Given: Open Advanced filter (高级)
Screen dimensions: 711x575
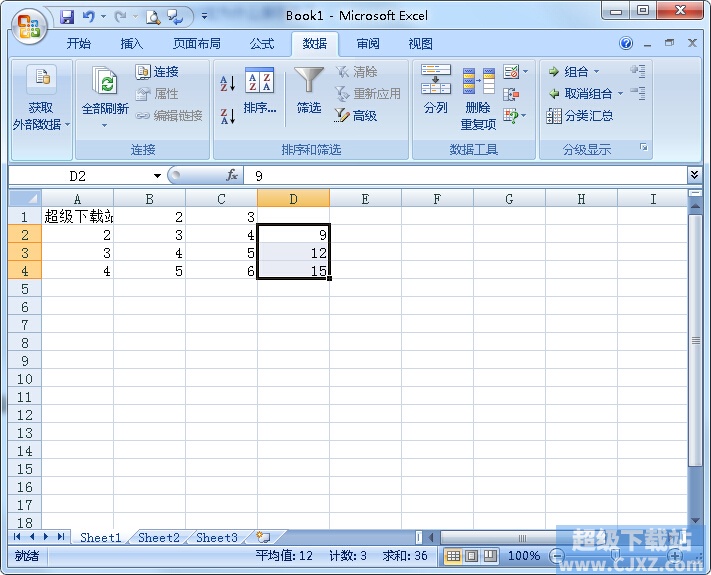Looking at the screenshot, I should point(356,116).
